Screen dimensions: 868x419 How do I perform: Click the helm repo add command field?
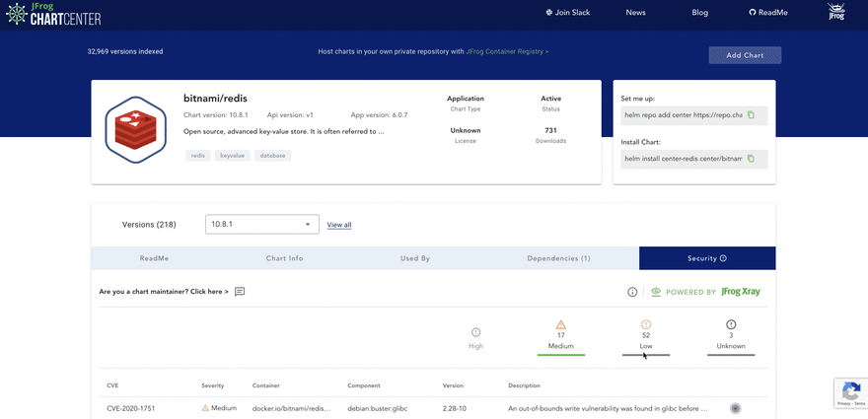694,115
